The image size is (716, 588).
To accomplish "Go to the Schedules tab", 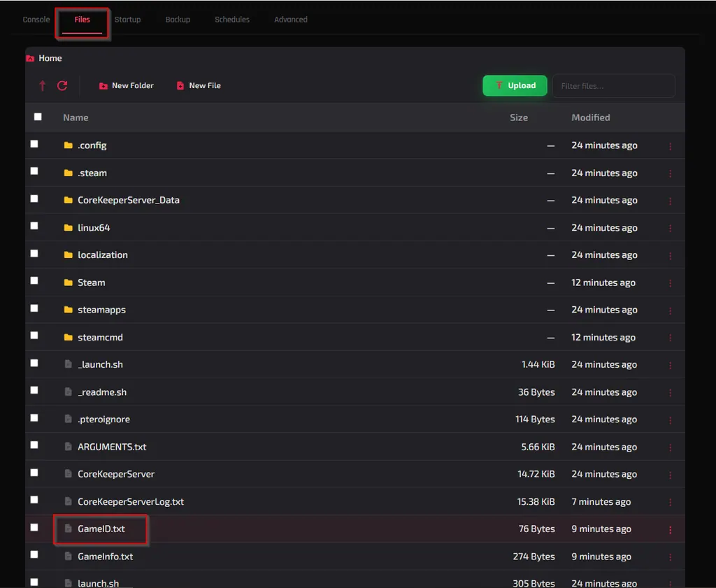I will click(232, 20).
